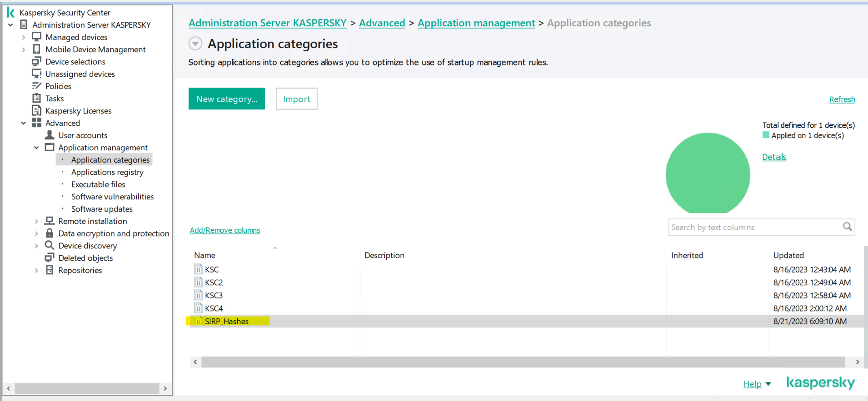Click the table horizontal scrollbar left arrow
Screen dimensions: 868x401
pos(195,362)
